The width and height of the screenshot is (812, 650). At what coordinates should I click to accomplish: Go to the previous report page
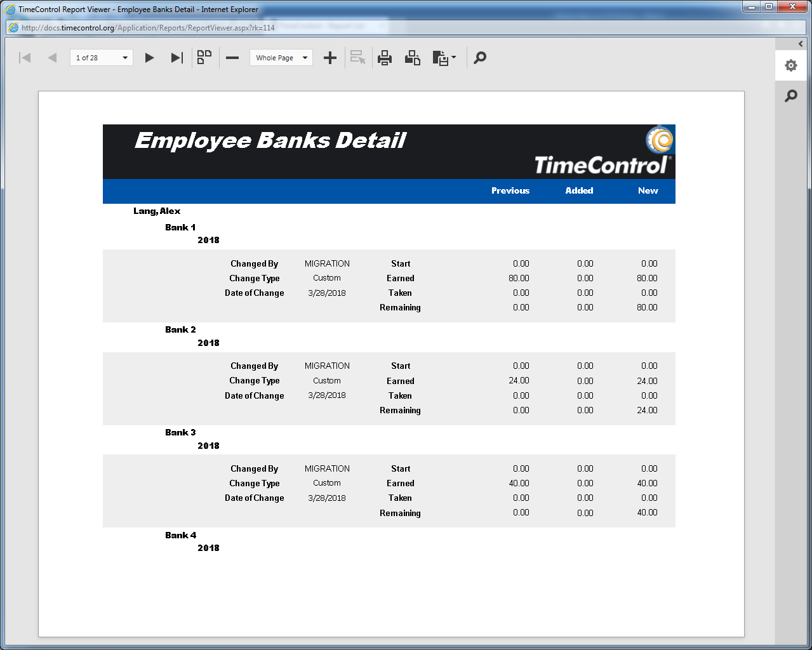point(52,58)
